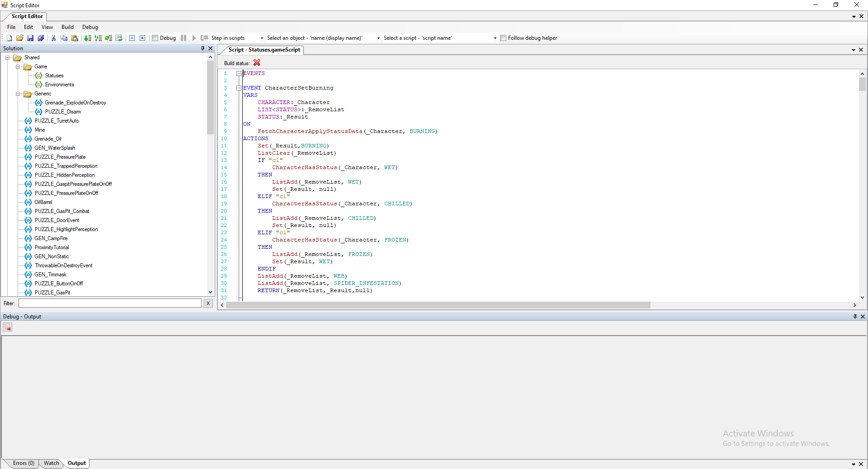Click code editor scroll right arrow
Viewport: 868px width, 469px height.
(854, 305)
